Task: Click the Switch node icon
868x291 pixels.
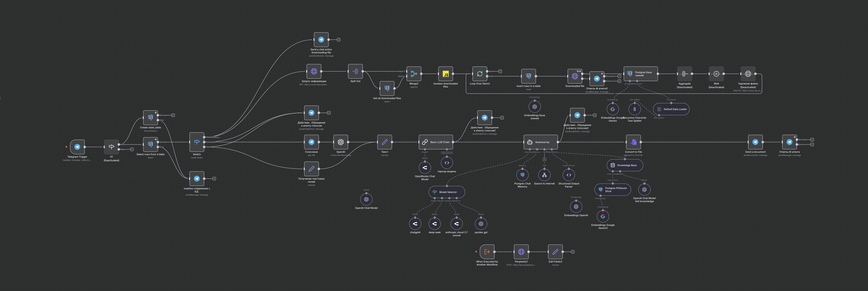Action: [x=197, y=142]
